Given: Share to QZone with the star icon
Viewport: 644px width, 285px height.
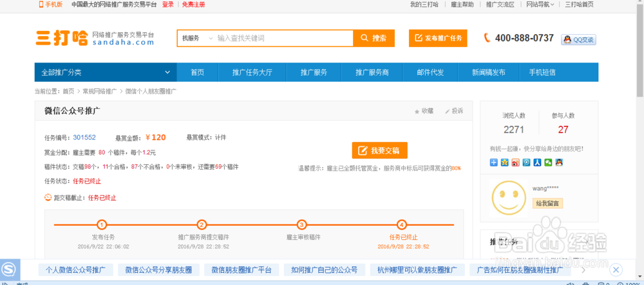Looking at the screenshot, I should click(505, 162).
